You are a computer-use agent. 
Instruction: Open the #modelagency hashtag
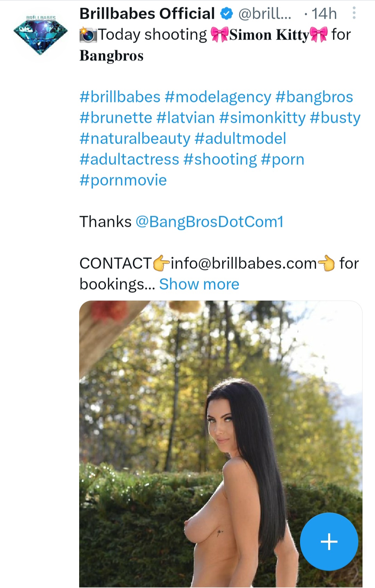(218, 97)
